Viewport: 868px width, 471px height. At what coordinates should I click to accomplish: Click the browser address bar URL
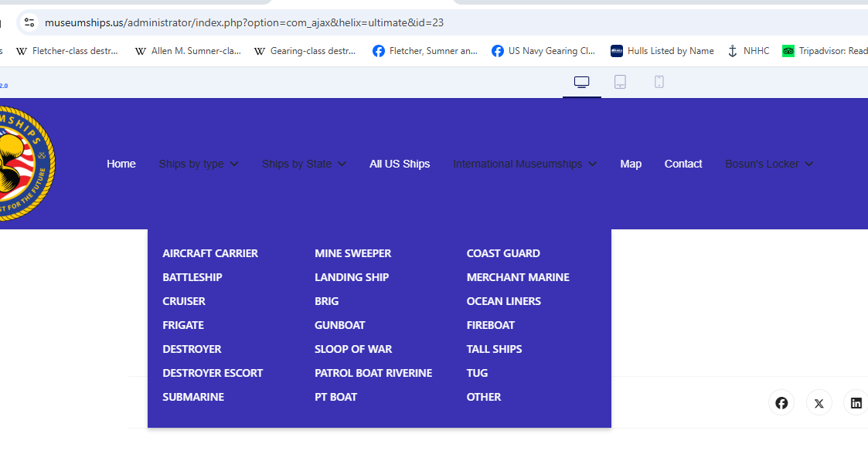click(x=244, y=22)
